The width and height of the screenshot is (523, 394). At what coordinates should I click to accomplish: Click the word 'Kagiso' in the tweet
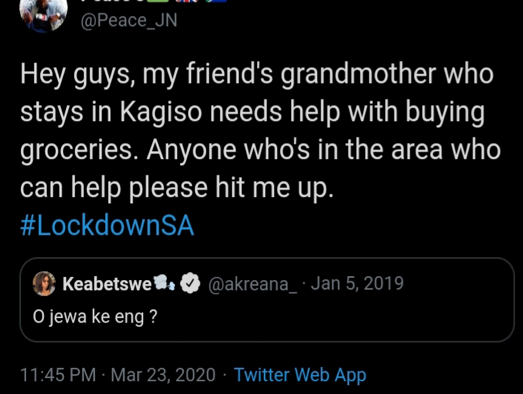point(161,113)
